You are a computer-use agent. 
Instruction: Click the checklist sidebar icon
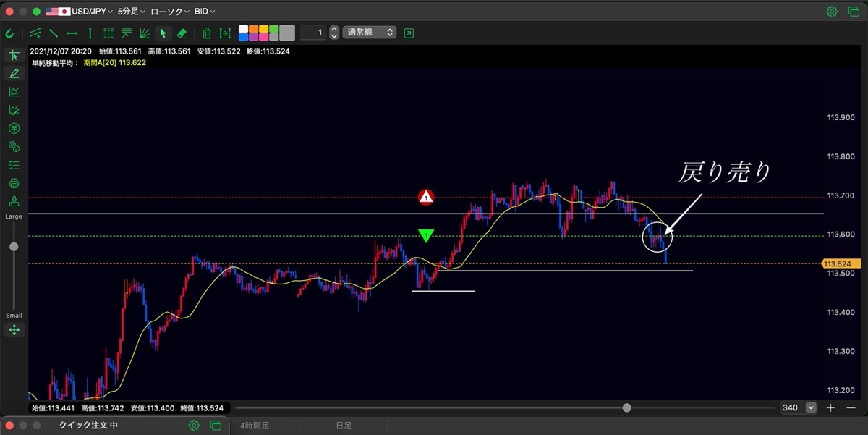[x=14, y=165]
